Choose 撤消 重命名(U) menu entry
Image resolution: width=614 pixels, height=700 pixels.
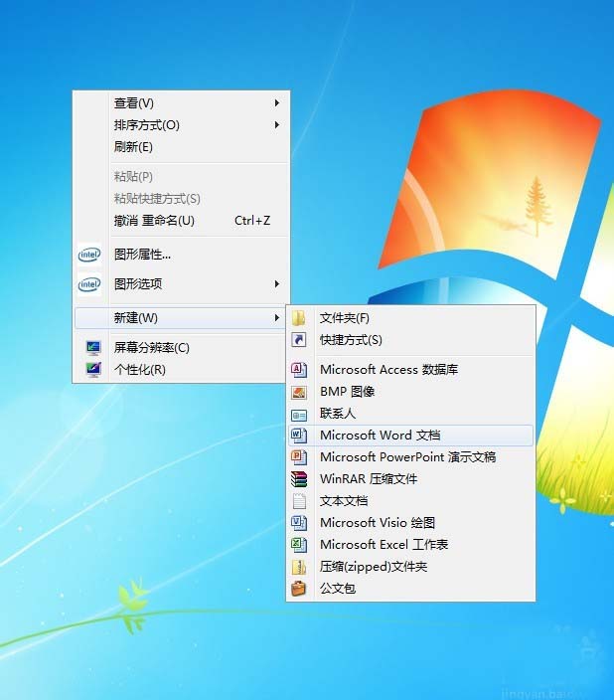(154, 221)
